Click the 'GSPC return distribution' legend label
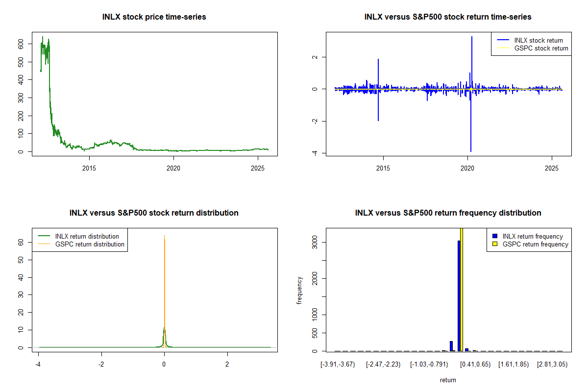Screen dimensions: 588x392 90,244
